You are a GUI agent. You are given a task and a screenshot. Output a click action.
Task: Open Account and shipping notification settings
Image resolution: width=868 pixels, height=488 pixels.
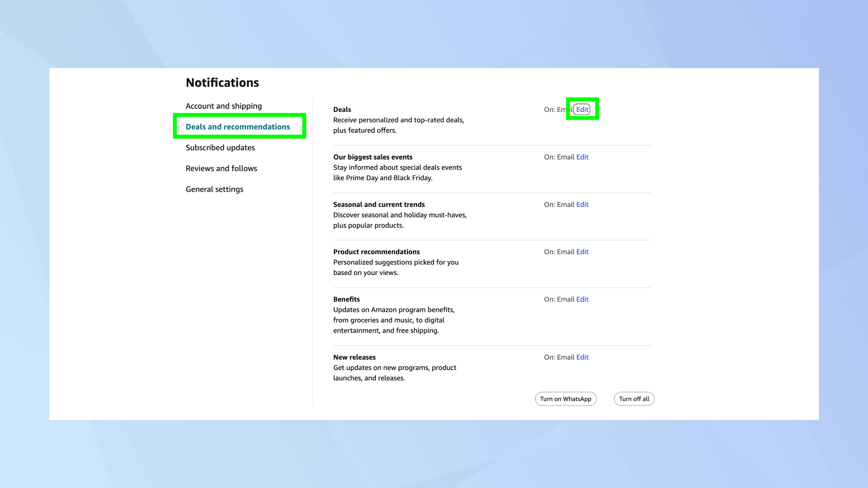point(224,106)
